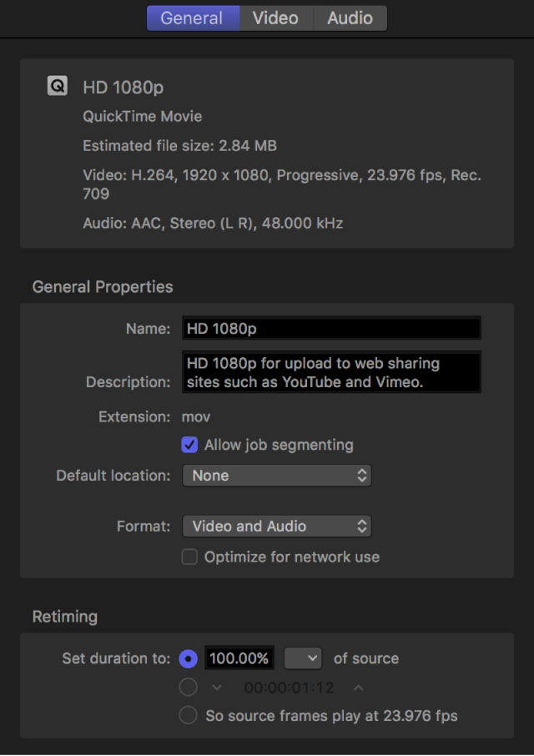Image resolution: width=534 pixels, height=756 pixels.
Task: Disable Allow job segmenting
Action: point(189,445)
